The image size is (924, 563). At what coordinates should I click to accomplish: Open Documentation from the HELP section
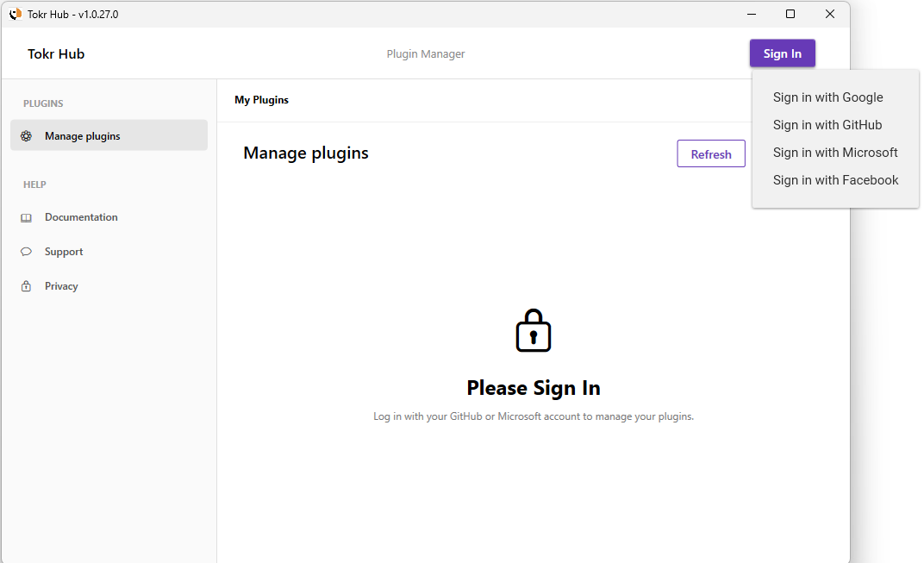pyautogui.click(x=81, y=216)
